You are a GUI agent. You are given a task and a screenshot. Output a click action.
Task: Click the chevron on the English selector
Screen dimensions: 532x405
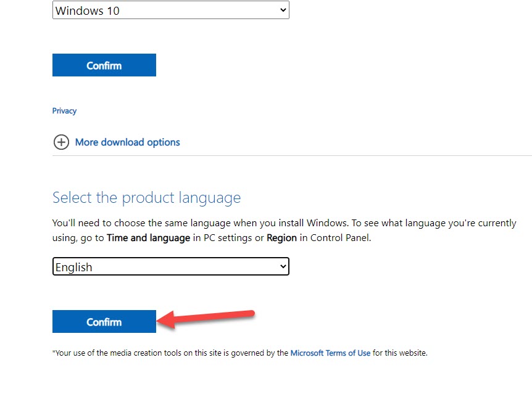(283, 267)
